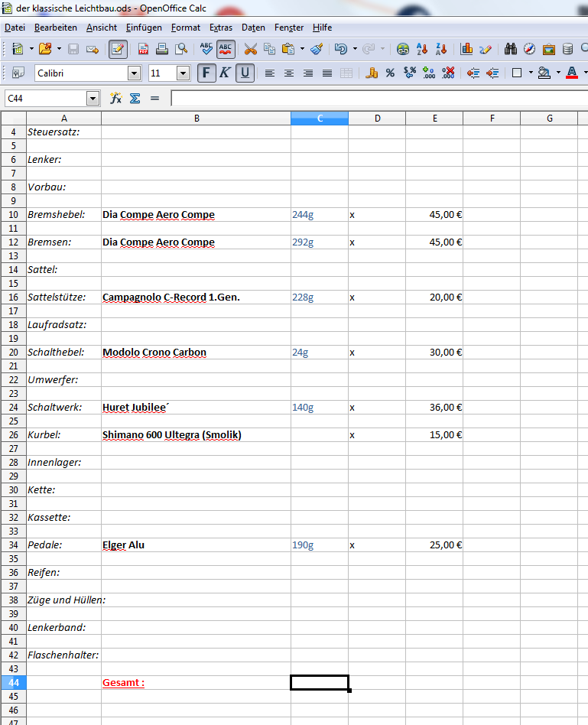Open the Ansicht menu

[x=102, y=28]
